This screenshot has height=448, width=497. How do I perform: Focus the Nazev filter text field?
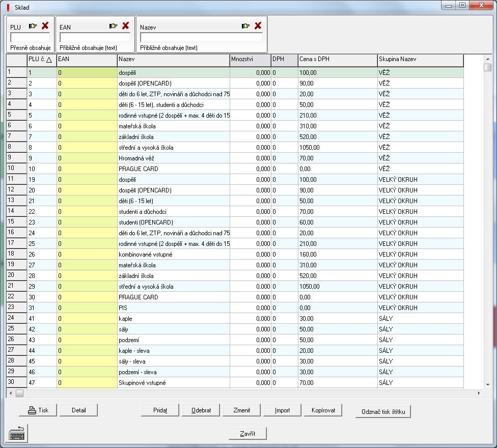tap(201, 37)
